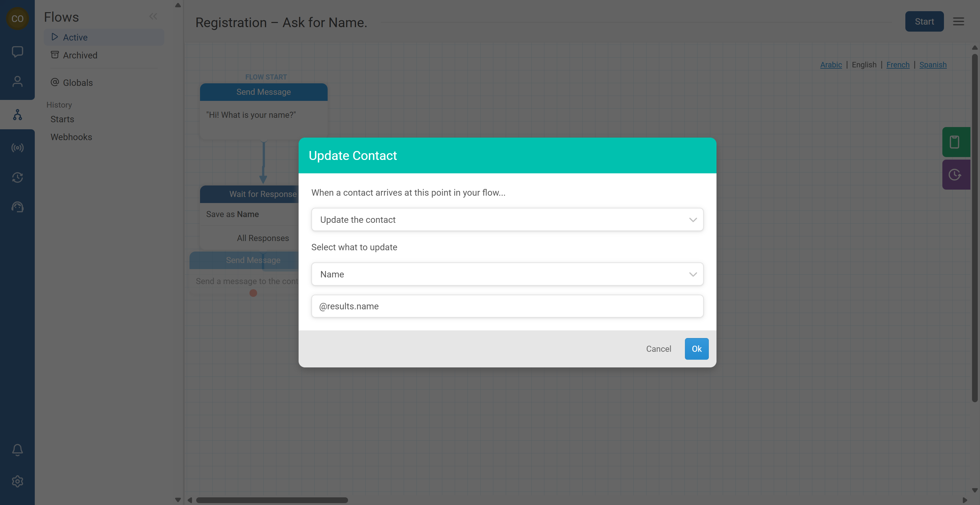Expand the Name field dropdown

click(507, 275)
